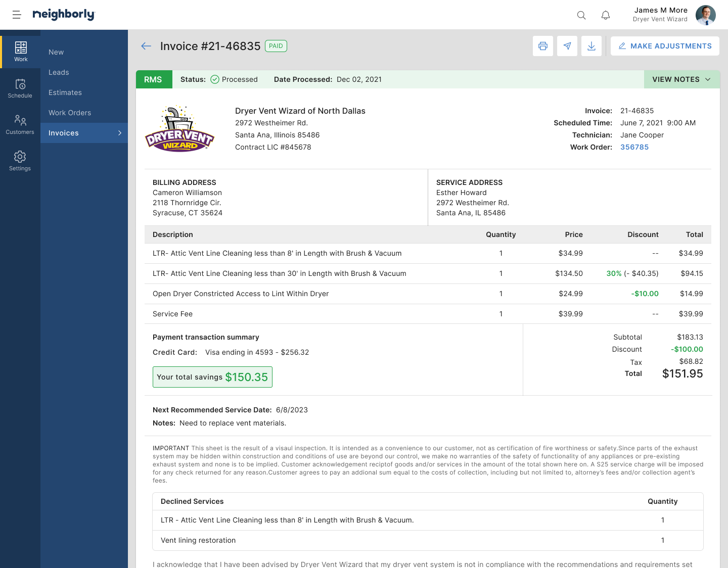Click 'Need to replace vent materials.' note
Screen dimensions: 728x568
(x=233, y=423)
